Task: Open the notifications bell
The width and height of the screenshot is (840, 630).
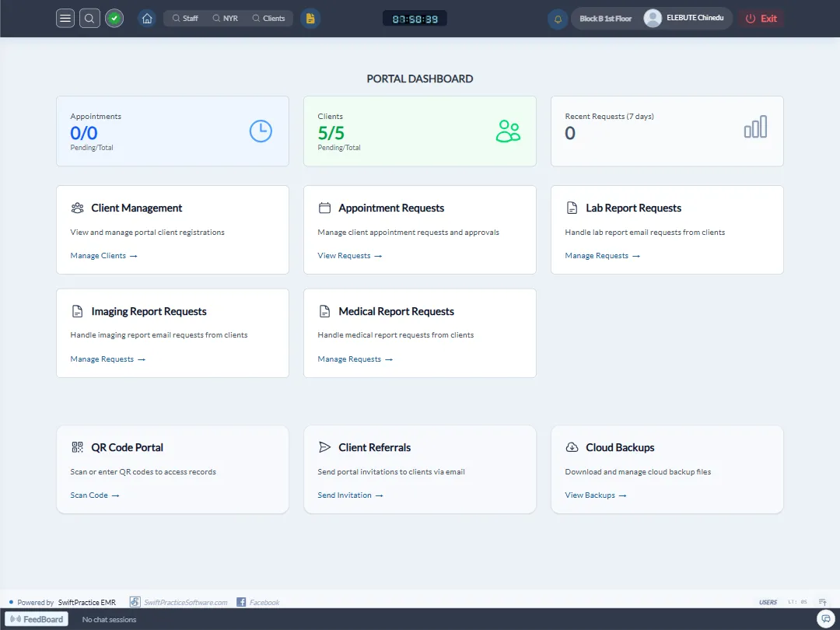Action: (x=558, y=19)
